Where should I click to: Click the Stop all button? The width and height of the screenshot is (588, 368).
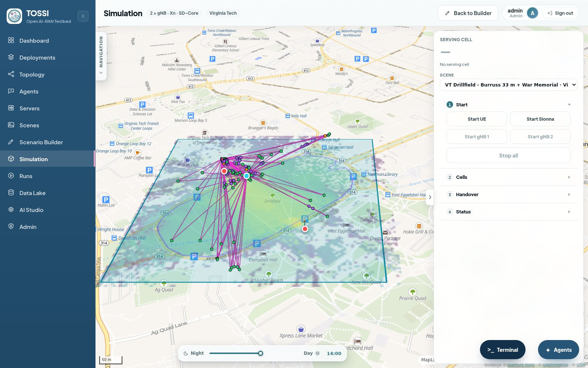(509, 155)
